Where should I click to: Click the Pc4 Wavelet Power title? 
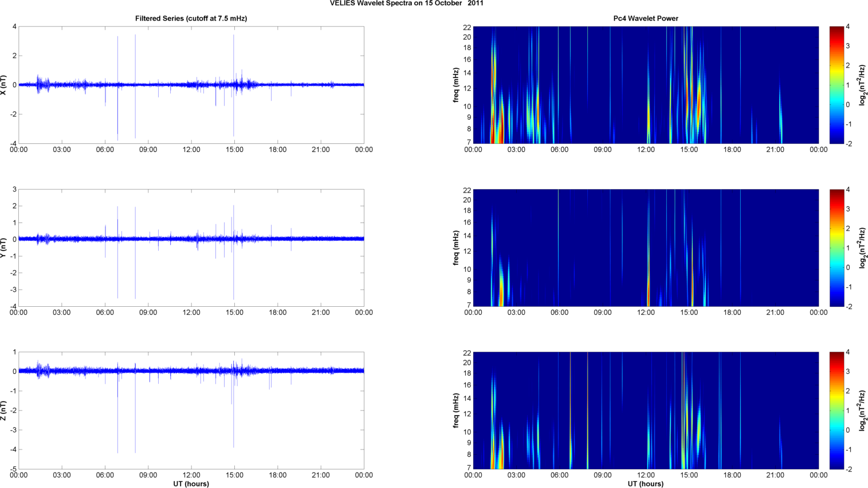pos(645,18)
